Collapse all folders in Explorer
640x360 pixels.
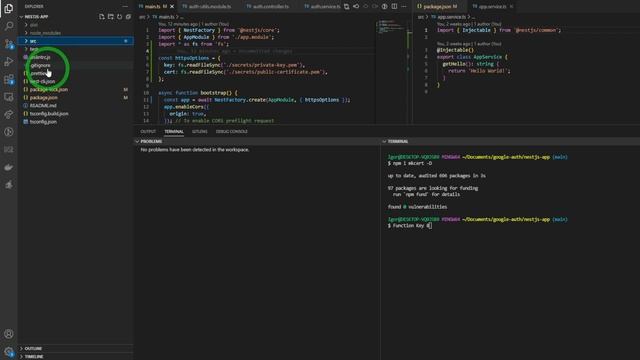(x=128, y=17)
